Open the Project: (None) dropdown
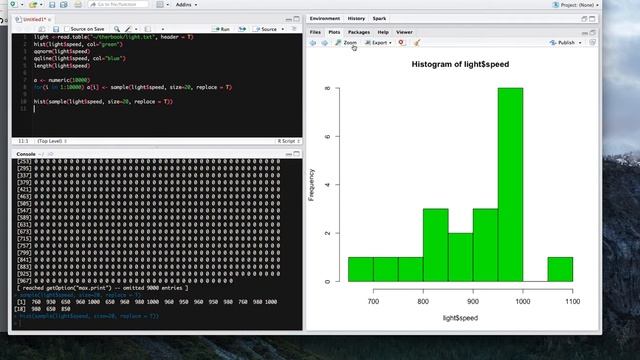Screen dimensions: 640x360 point(576,5)
